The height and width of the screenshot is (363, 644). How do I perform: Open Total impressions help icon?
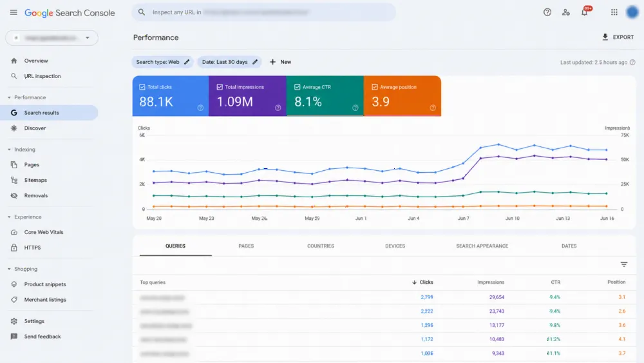coord(278,108)
